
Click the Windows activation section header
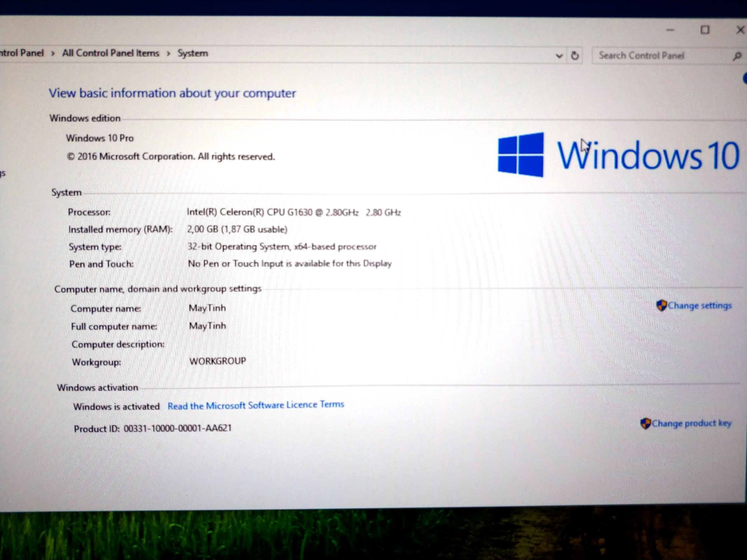tap(97, 388)
